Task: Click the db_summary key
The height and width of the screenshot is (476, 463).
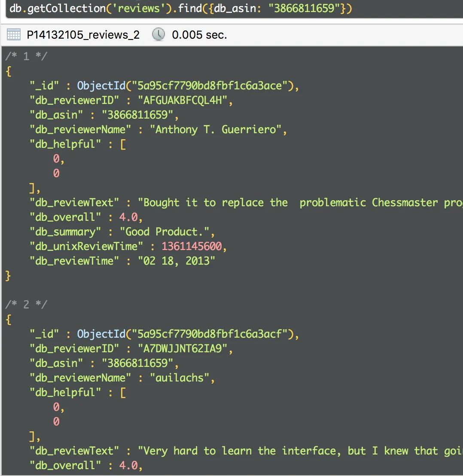Action: (65, 232)
